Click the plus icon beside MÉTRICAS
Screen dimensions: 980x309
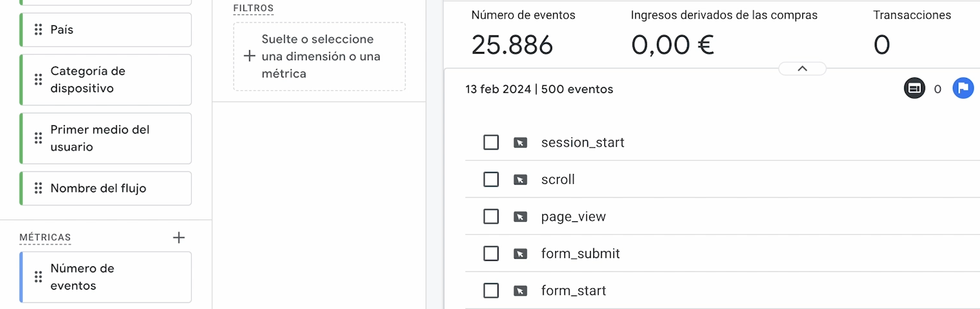[x=179, y=238]
